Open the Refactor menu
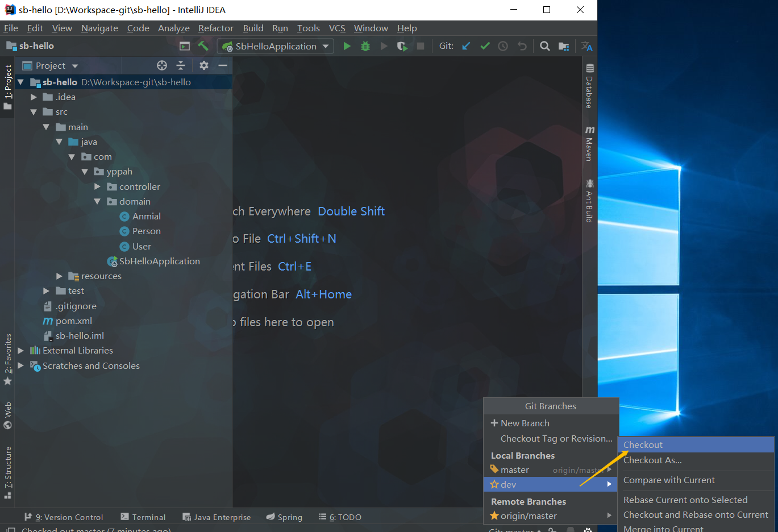 point(215,28)
